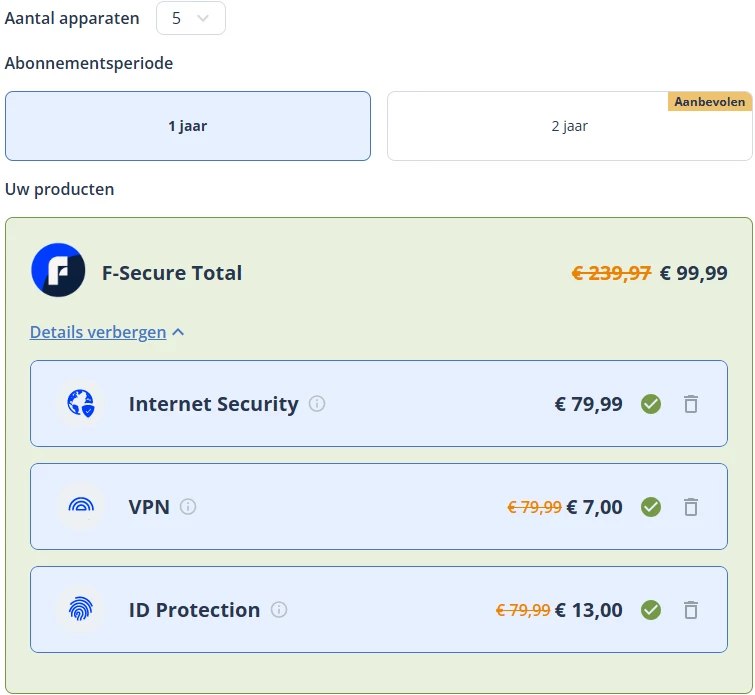This screenshot has width=755, height=695.
Task: Click the Aanbevolen badge
Action: point(709,102)
